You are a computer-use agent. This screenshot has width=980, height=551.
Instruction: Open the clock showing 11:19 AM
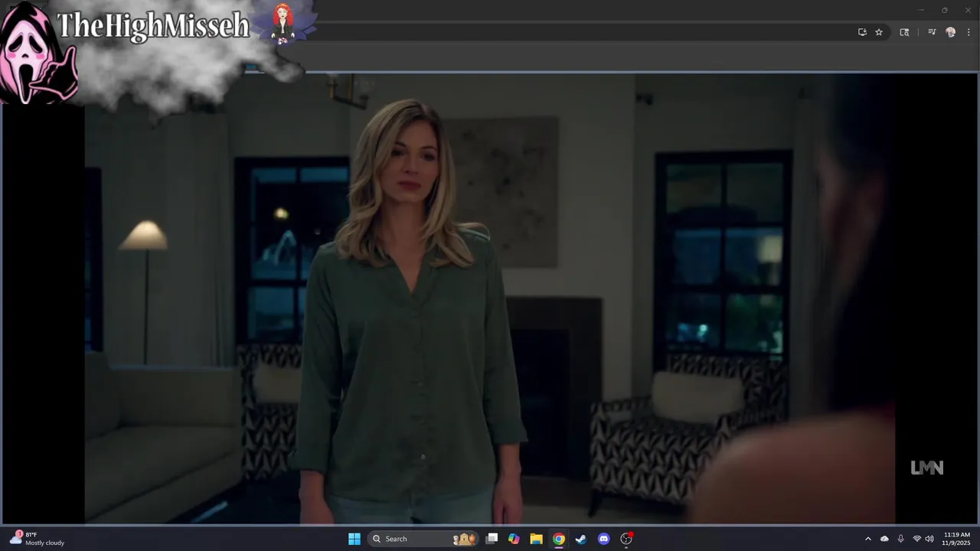click(x=957, y=539)
